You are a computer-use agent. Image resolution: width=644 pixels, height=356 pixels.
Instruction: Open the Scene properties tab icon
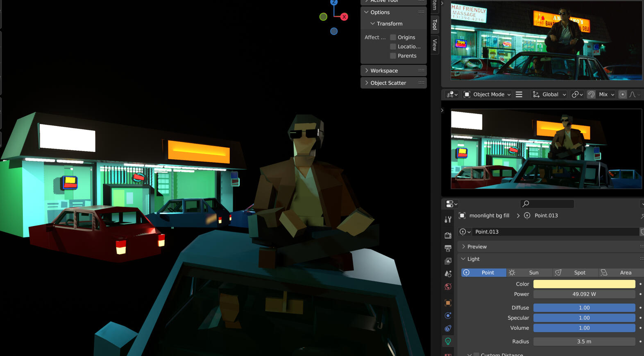coord(448,274)
